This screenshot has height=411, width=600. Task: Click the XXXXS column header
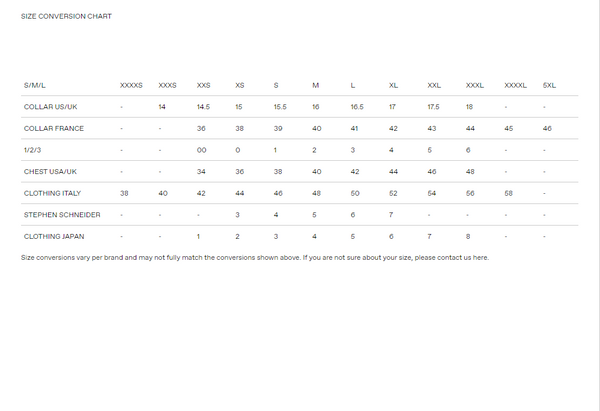(131, 85)
